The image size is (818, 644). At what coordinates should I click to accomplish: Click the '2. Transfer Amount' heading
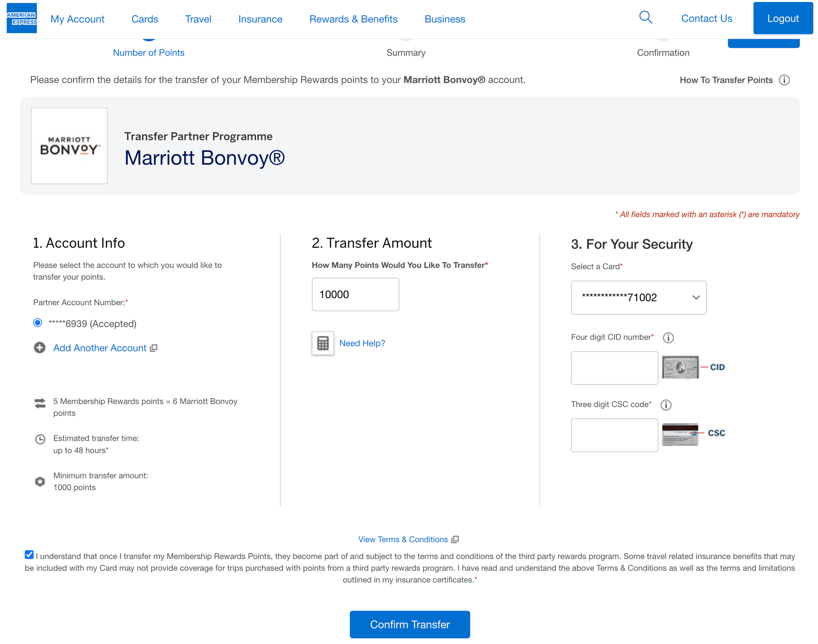(x=372, y=243)
